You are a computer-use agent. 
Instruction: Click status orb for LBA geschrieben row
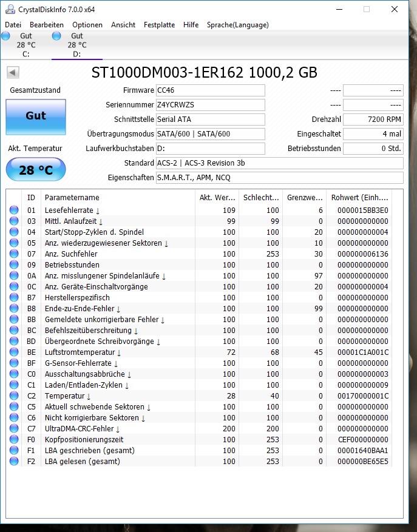click(14, 450)
